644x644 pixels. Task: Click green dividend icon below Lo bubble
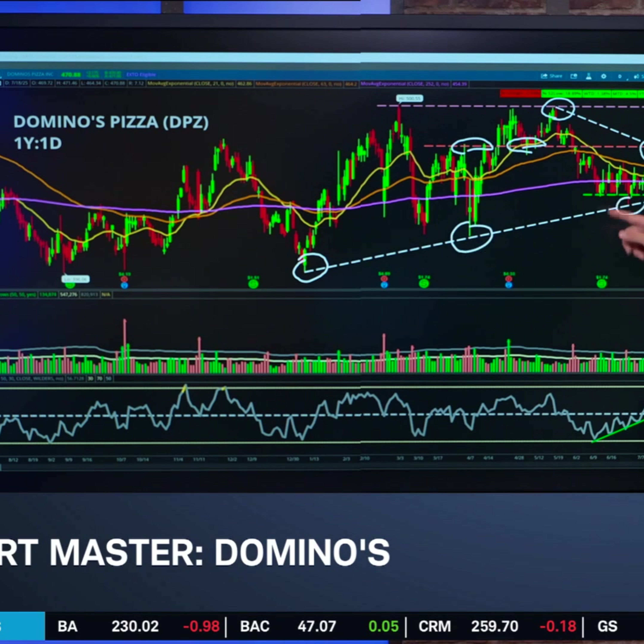[x=70, y=285]
